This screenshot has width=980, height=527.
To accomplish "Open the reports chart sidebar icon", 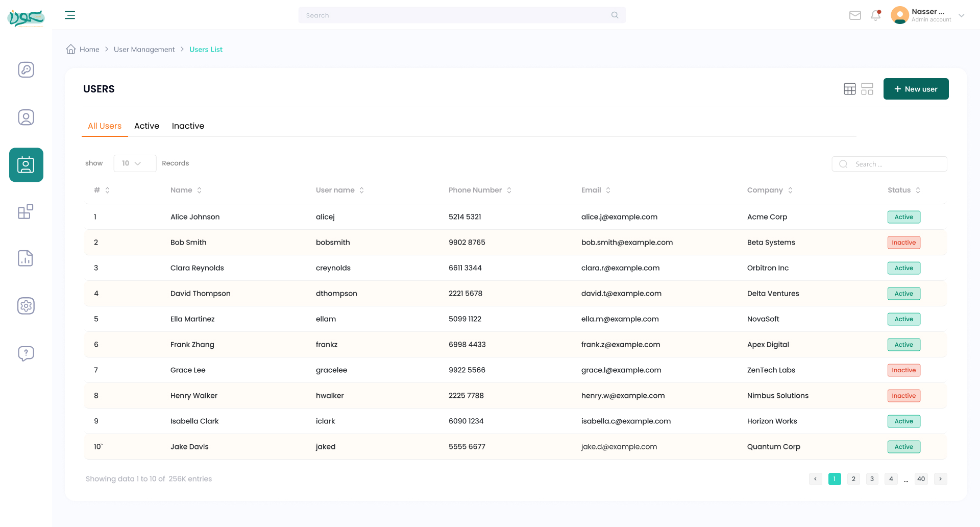I will pyautogui.click(x=26, y=258).
